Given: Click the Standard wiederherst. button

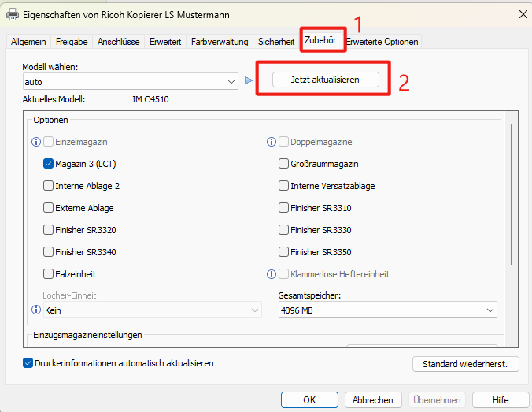Looking at the screenshot, I should coord(465,364).
